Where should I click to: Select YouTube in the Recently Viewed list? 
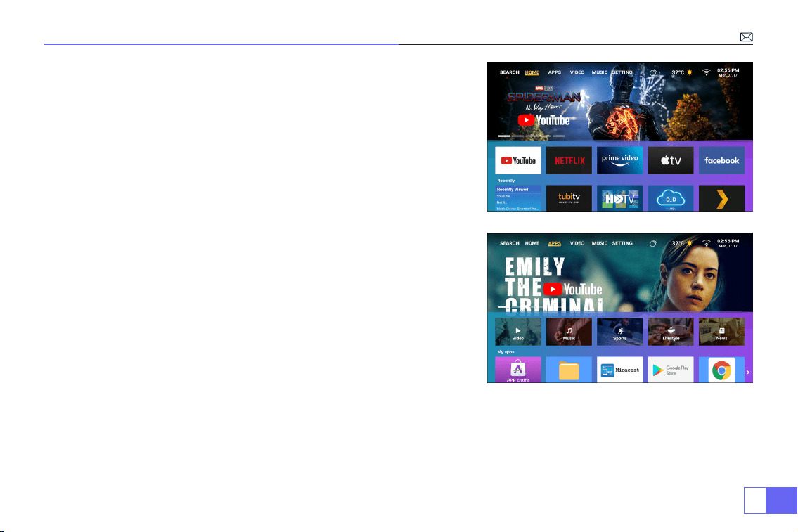point(503,196)
